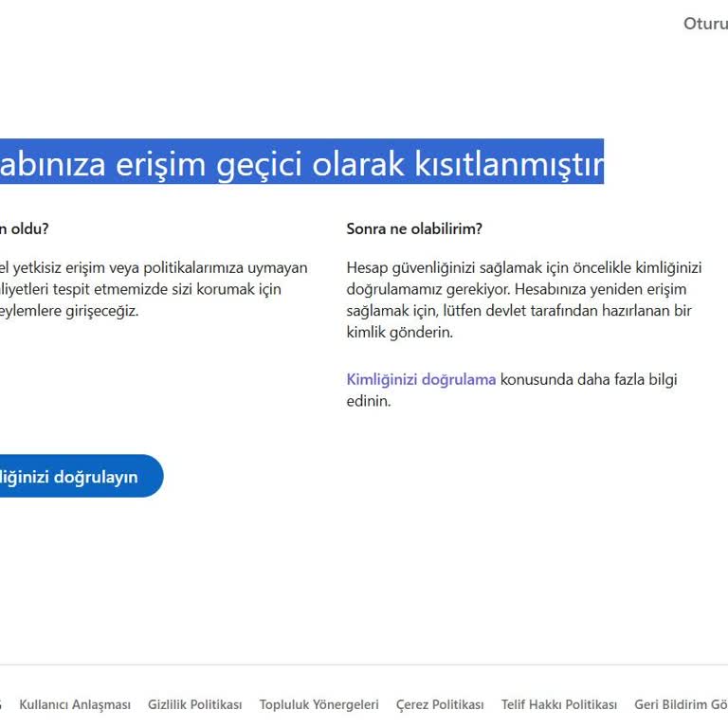Click the 'Oturu' sign-in link at top

[x=705, y=23]
